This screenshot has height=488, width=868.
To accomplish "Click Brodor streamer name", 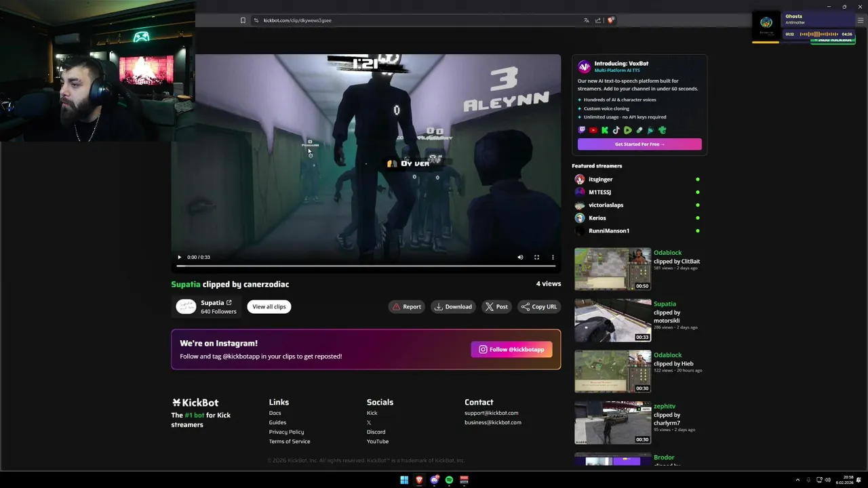I will tap(664, 457).
